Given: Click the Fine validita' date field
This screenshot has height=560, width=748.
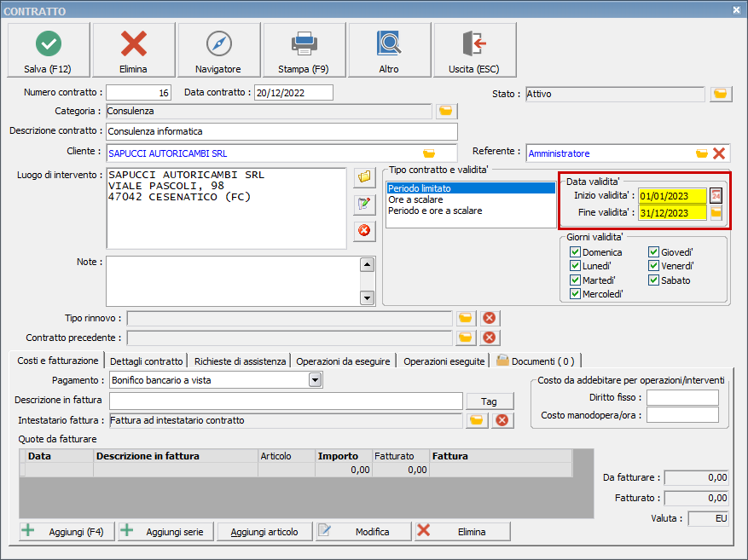Looking at the screenshot, I should 673,212.
